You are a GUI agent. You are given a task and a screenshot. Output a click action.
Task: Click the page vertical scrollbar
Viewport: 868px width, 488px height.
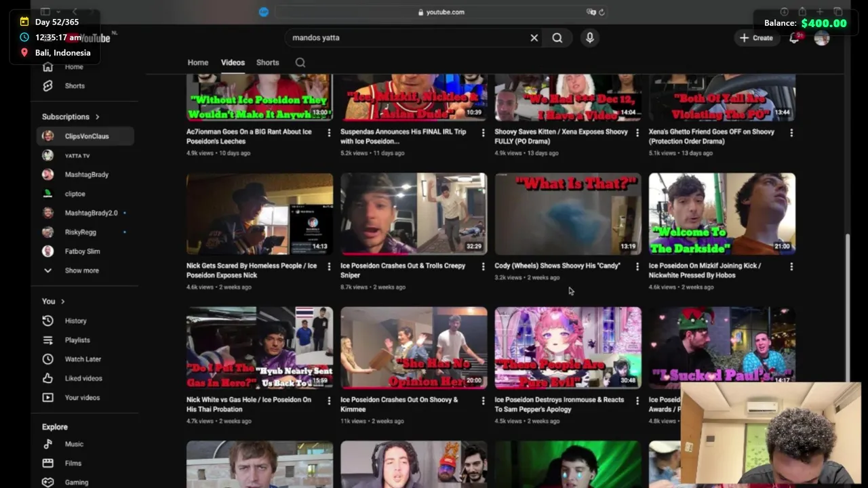tap(848, 308)
